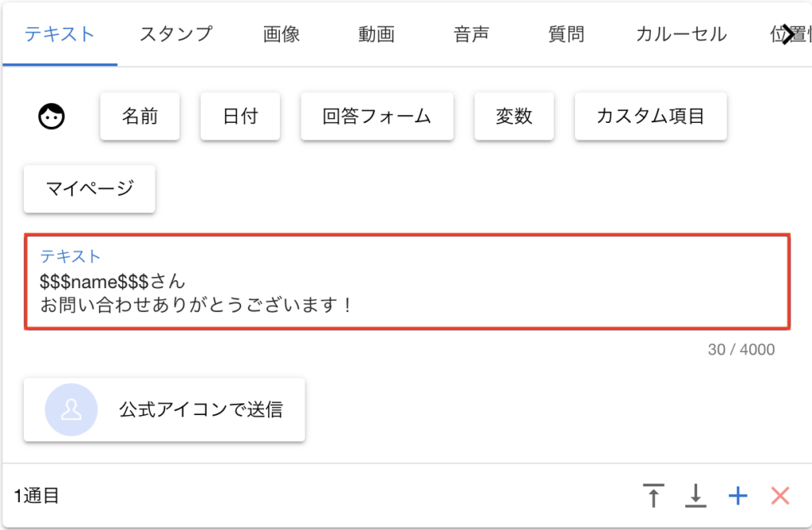Select the カルーセル tab
Screen dimensions: 812x530
[x=681, y=34]
